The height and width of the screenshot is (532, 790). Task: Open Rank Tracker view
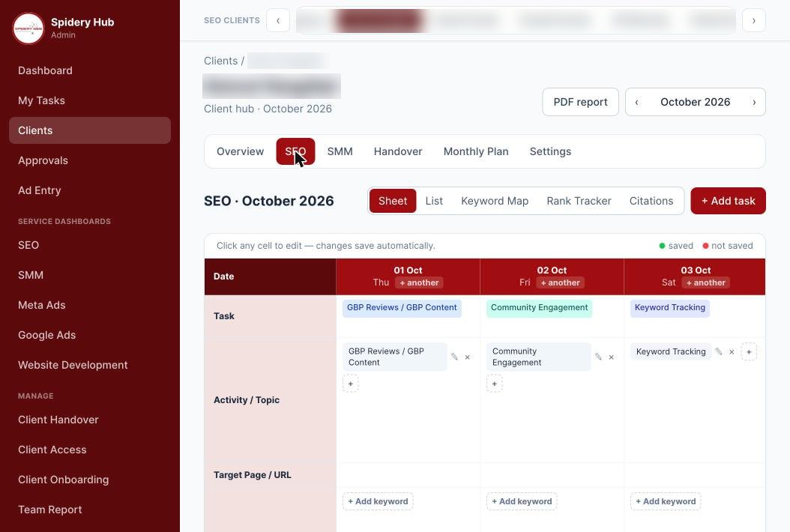point(579,201)
